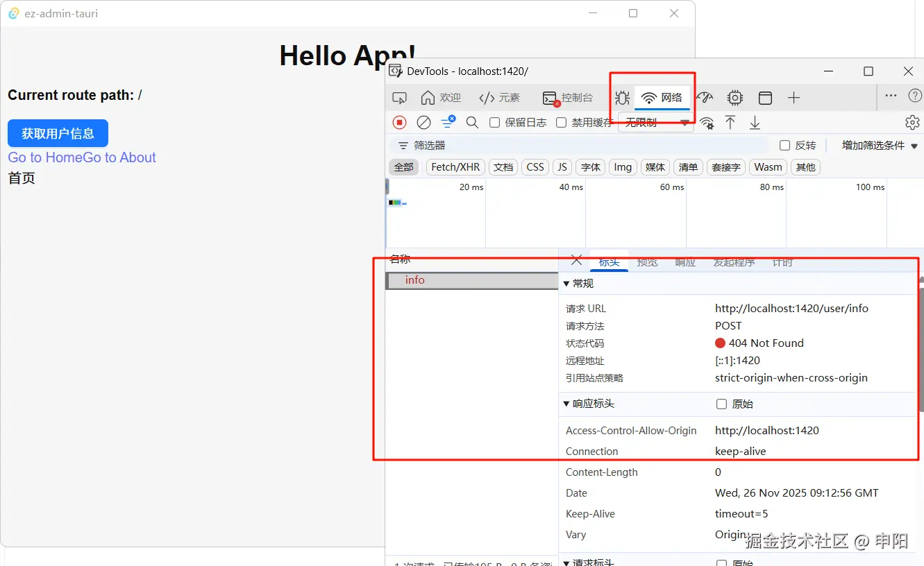Click the 获取用户信息 button
The width and height of the screenshot is (924, 566).
pyautogui.click(x=58, y=133)
